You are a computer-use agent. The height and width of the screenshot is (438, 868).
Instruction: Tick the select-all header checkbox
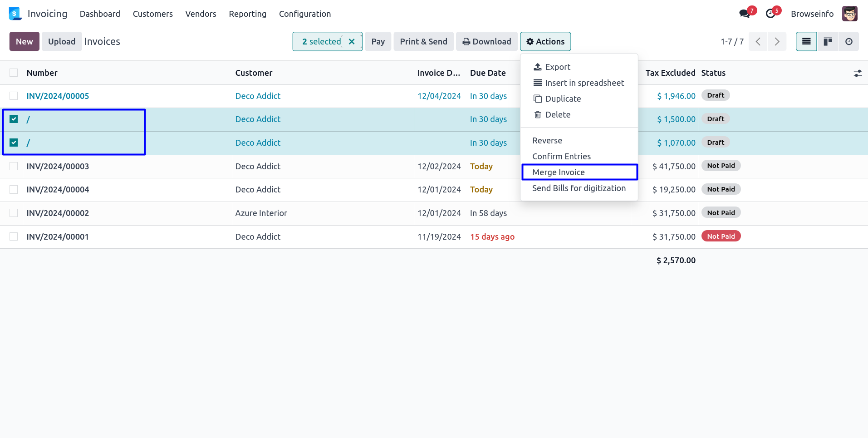click(14, 73)
